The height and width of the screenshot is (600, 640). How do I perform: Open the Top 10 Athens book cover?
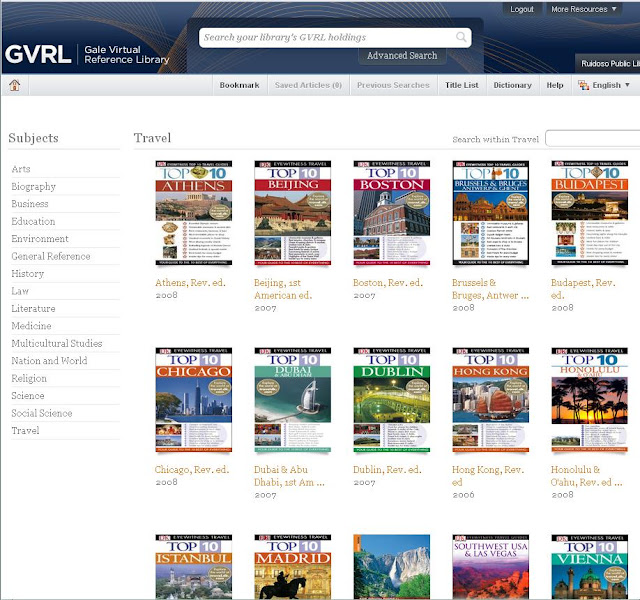click(x=193, y=213)
